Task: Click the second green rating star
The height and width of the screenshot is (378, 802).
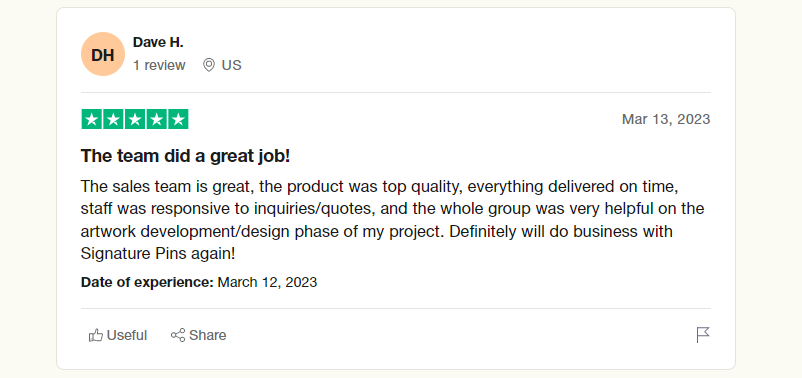Action: [x=113, y=119]
